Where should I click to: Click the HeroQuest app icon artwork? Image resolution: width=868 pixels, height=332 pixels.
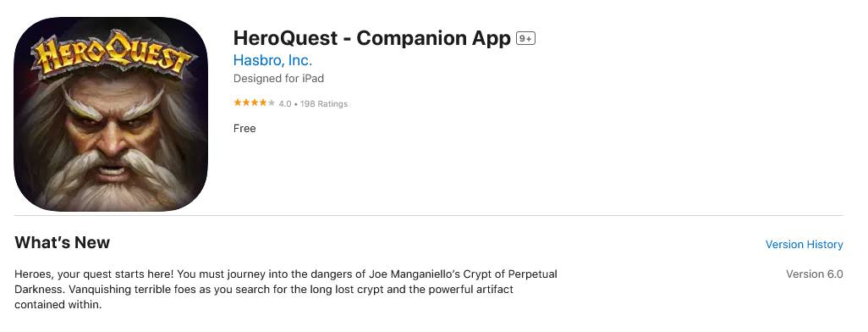[x=111, y=114]
